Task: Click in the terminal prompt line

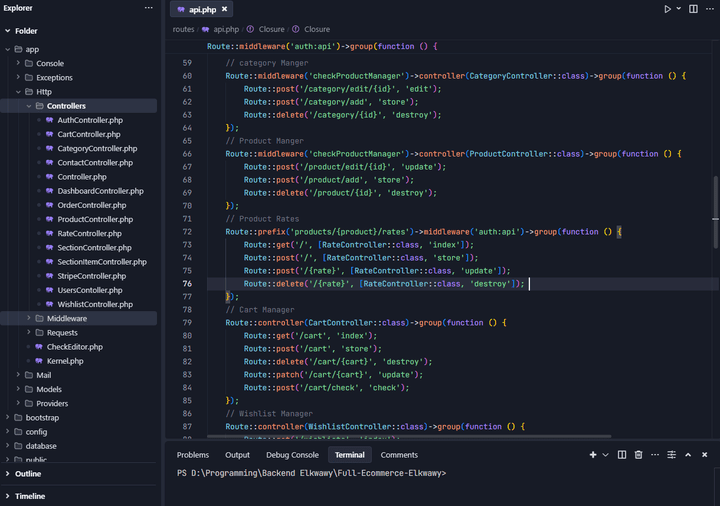Action: [311, 473]
